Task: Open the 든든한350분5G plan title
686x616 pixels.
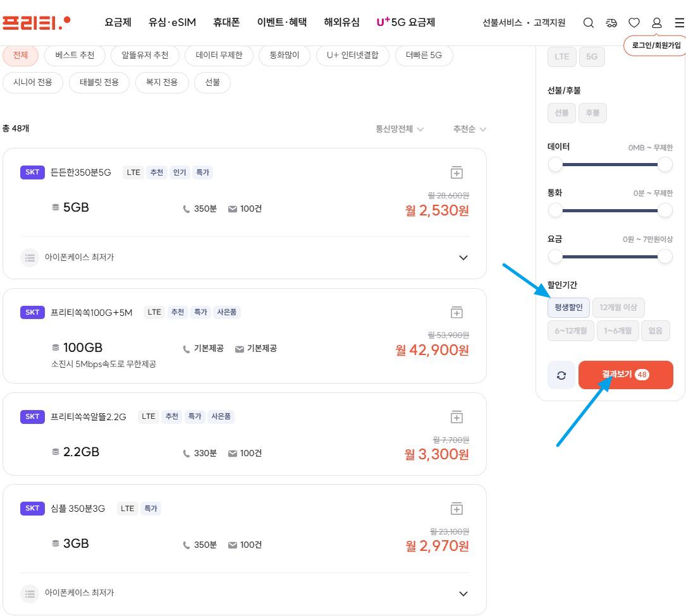Action: (81, 172)
